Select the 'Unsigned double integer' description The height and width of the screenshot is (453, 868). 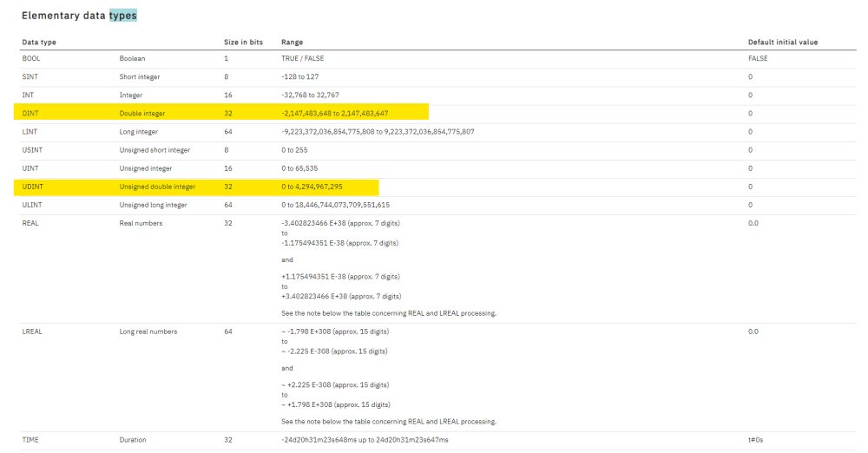point(157,187)
